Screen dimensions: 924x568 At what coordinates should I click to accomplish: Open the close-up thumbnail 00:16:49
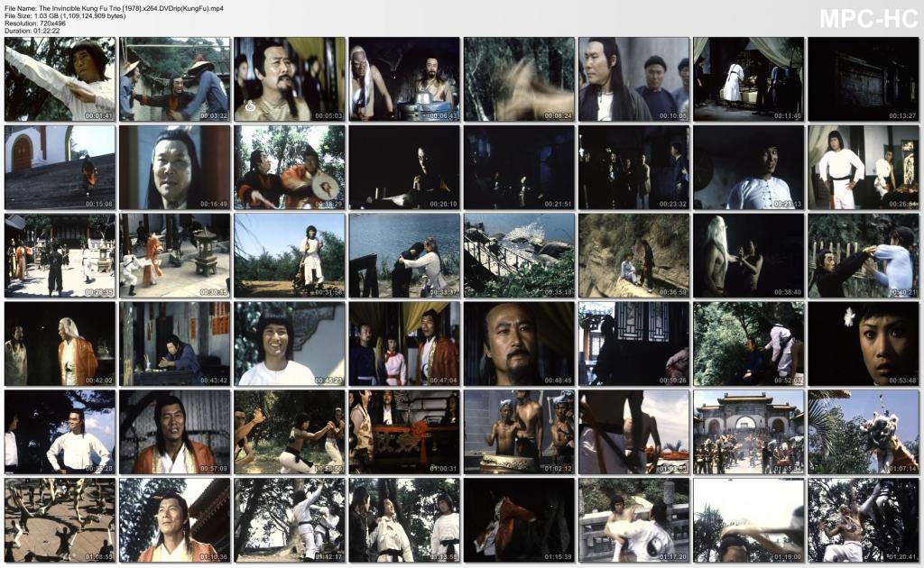pos(175,167)
